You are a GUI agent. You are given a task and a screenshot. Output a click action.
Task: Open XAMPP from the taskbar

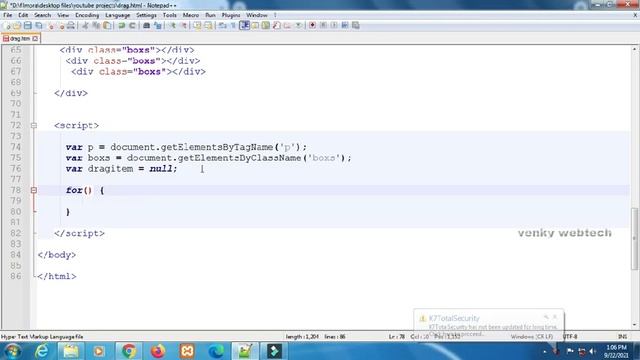pos(187,351)
